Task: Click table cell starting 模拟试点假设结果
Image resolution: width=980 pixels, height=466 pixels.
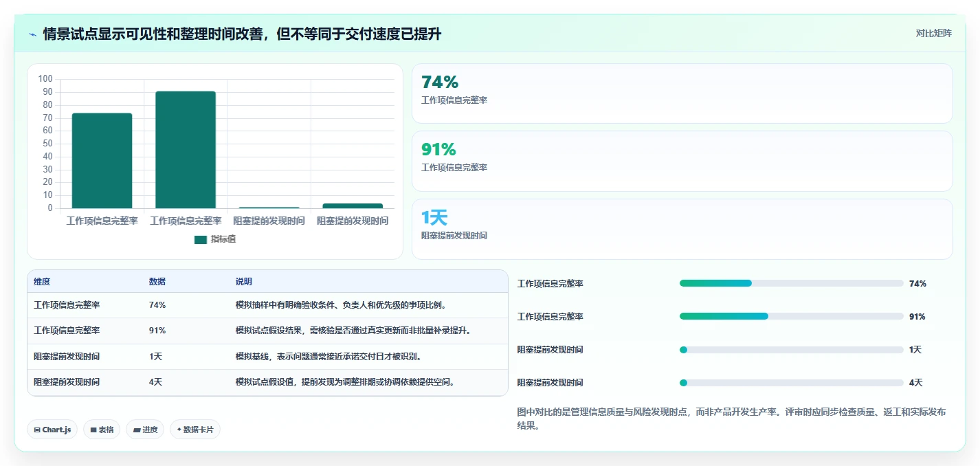Action: (353, 331)
